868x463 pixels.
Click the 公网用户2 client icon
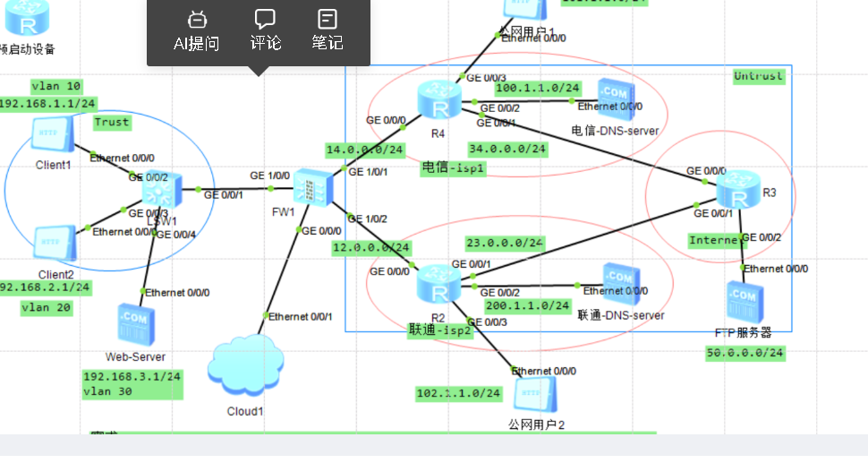point(535,394)
